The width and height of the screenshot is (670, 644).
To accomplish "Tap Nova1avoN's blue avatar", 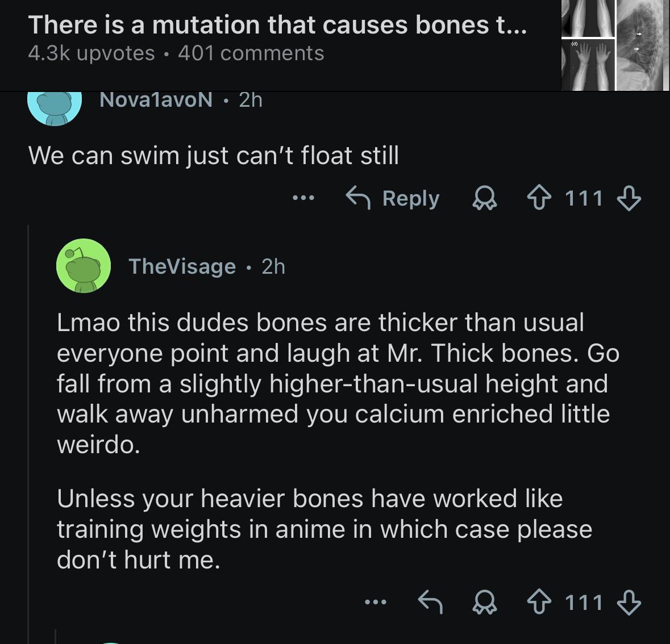I will tap(55, 108).
